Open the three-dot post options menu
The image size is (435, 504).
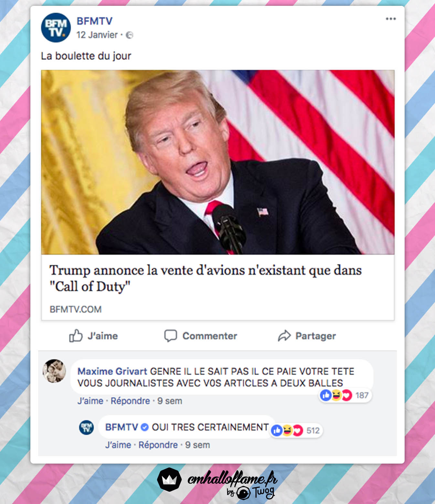pyautogui.click(x=391, y=19)
